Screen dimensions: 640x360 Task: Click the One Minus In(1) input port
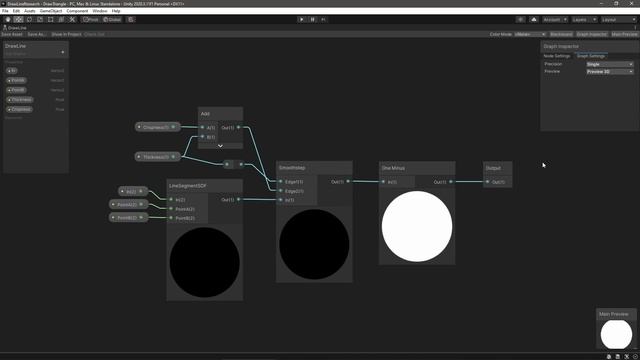click(x=383, y=182)
